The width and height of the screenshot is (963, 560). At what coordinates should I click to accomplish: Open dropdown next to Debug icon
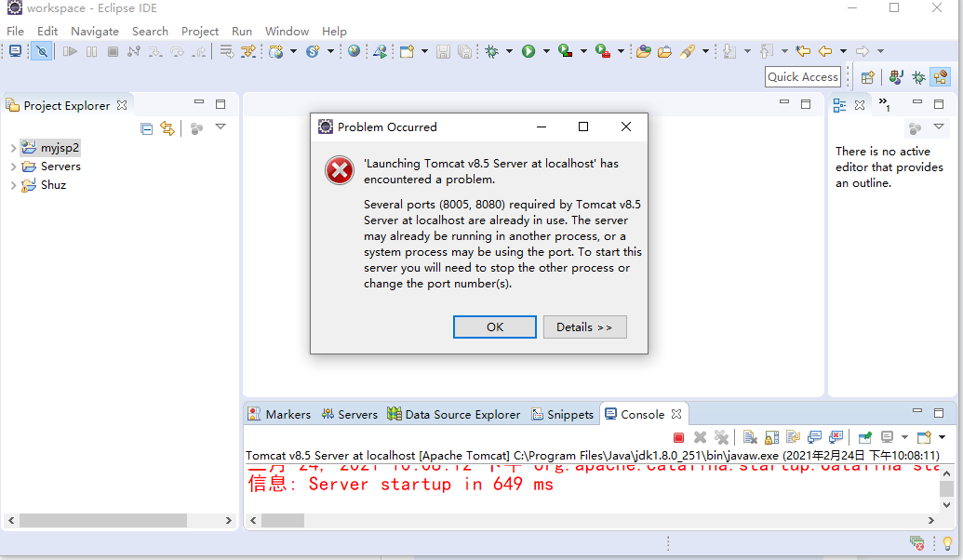pyautogui.click(x=509, y=51)
